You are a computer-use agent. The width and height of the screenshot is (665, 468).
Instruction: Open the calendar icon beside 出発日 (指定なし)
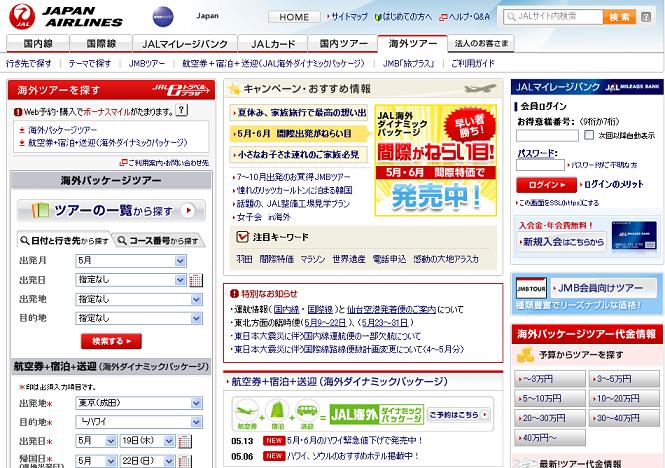coord(197,279)
